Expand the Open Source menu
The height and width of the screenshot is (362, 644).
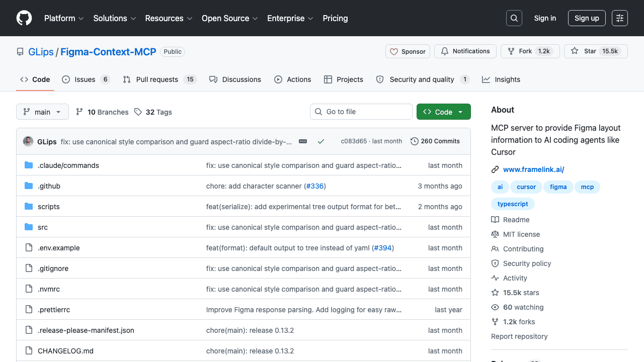(230, 18)
